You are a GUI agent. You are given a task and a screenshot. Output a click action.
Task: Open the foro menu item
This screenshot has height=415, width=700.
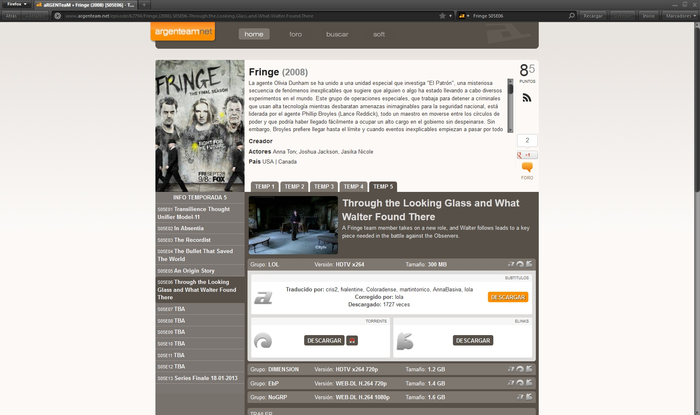tap(295, 34)
